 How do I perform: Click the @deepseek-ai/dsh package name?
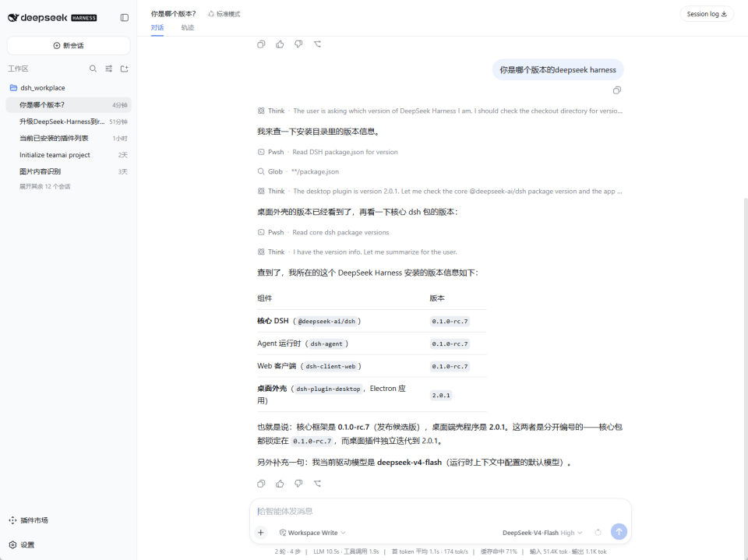tap(326, 322)
